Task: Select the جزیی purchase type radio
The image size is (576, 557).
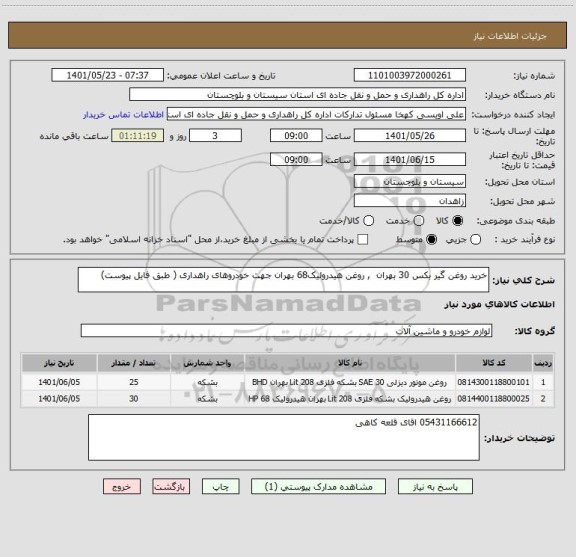Action: pos(475,240)
